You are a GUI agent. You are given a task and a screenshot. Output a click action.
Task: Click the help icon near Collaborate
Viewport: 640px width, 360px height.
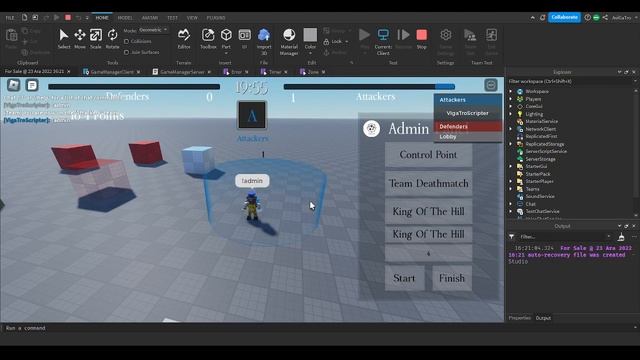pyautogui.click(x=587, y=18)
